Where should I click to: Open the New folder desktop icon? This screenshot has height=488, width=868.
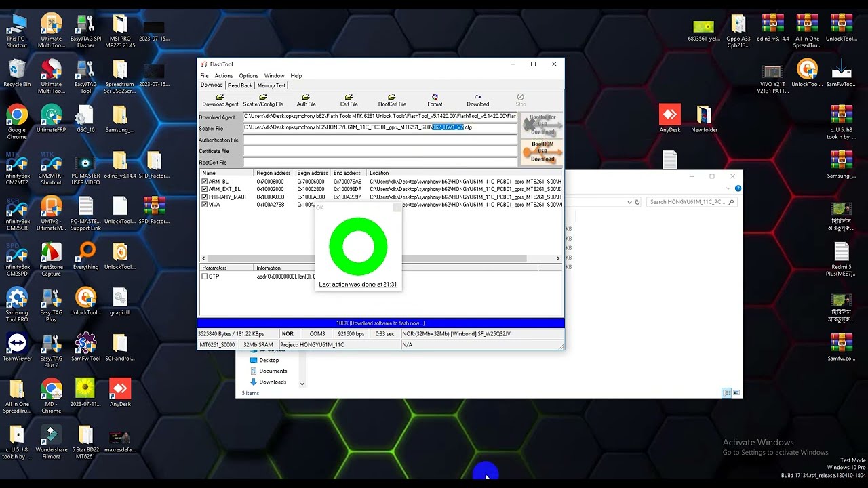tap(704, 119)
